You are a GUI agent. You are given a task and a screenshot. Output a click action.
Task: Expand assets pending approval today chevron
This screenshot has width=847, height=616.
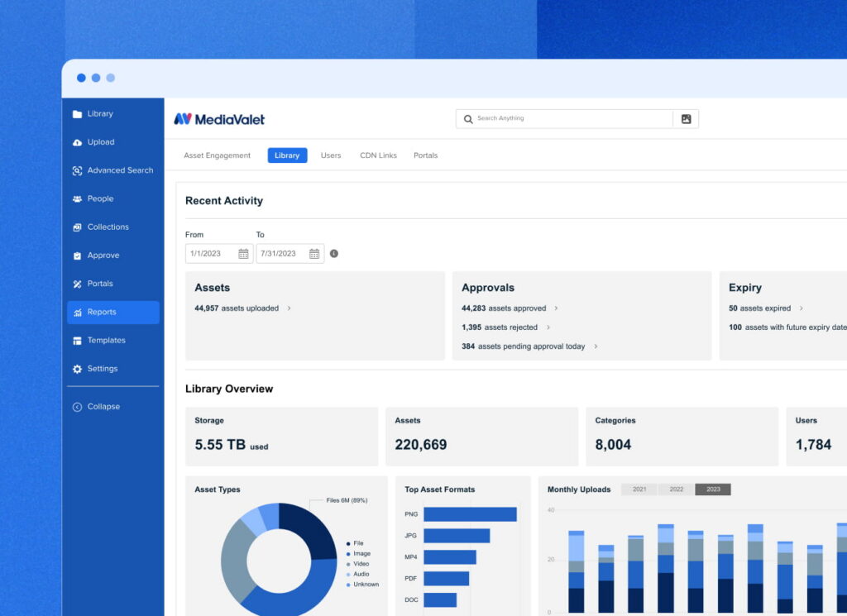click(x=596, y=346)
